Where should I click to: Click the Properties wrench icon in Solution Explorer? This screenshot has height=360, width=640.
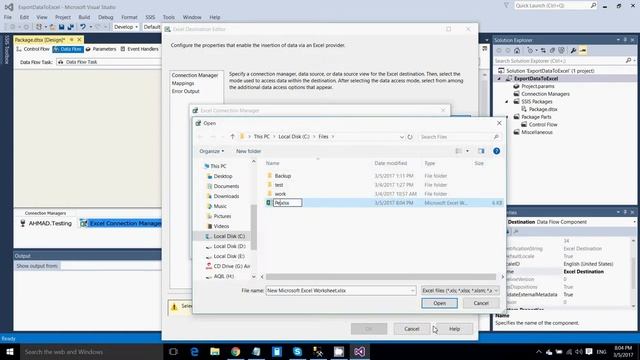pos(573,51)
